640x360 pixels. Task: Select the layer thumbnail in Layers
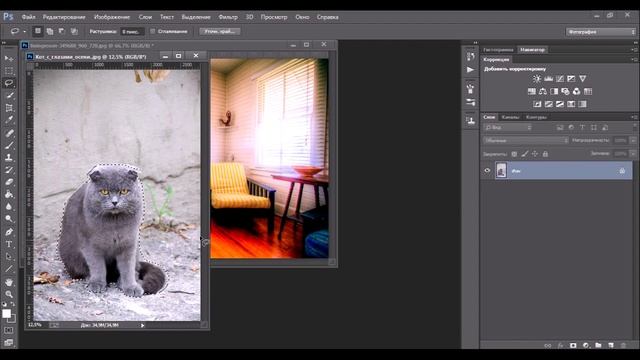click(501, 171)
